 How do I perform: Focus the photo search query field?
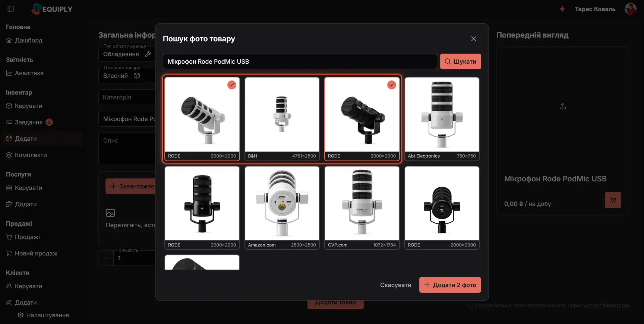[x=300, y=61]
